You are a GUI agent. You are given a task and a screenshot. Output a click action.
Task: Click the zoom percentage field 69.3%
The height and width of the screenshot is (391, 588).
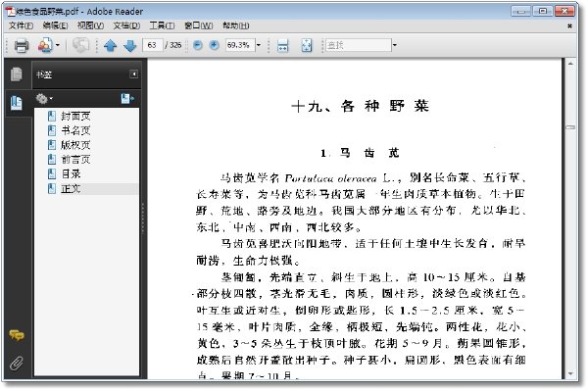239,45
